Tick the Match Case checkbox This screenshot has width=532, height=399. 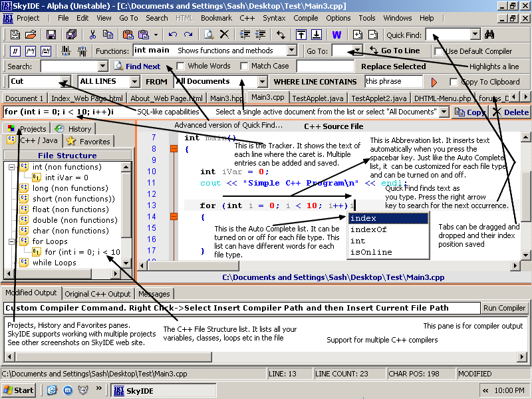(244, 66)
